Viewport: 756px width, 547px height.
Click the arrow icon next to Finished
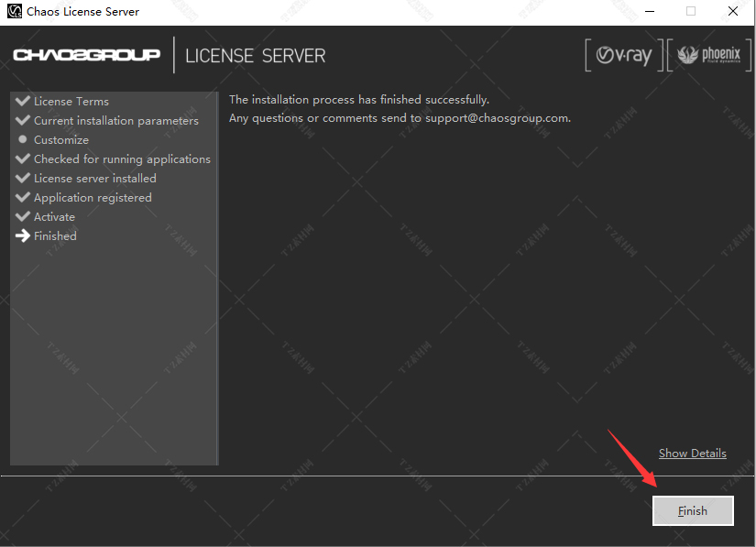coord(23,235)
